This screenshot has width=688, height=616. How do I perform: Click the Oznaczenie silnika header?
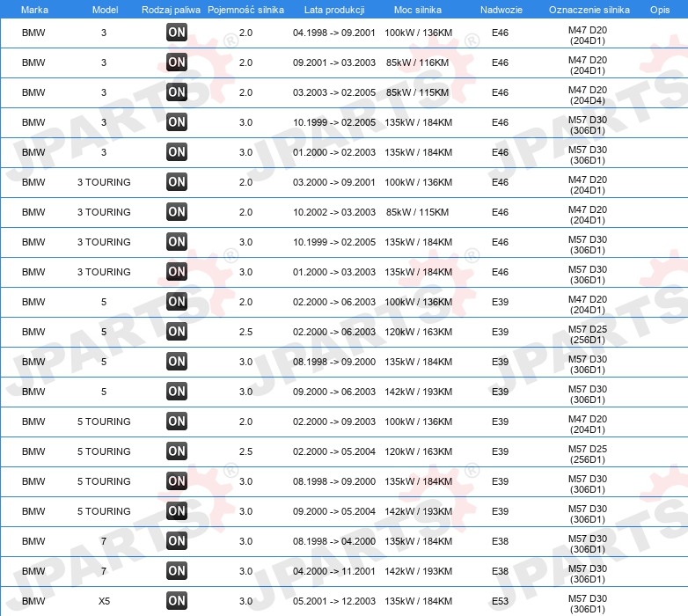pyautogui.click(x=589, y=10)
